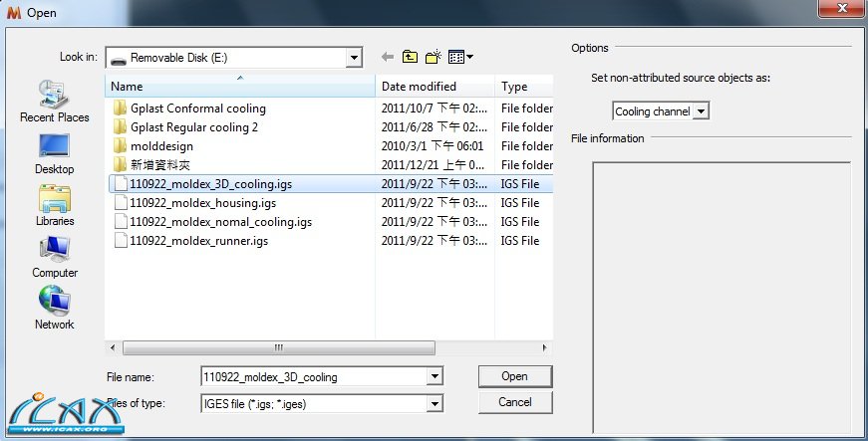Click the scrollbar left arrow
Screen dimensions: 868x441
tap(113, 347)
